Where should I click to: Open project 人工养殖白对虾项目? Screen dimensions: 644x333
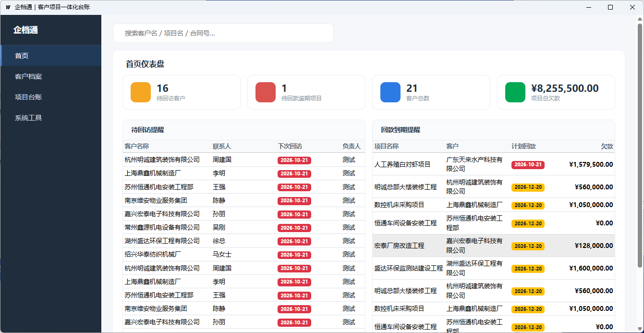tap(402, 164)
